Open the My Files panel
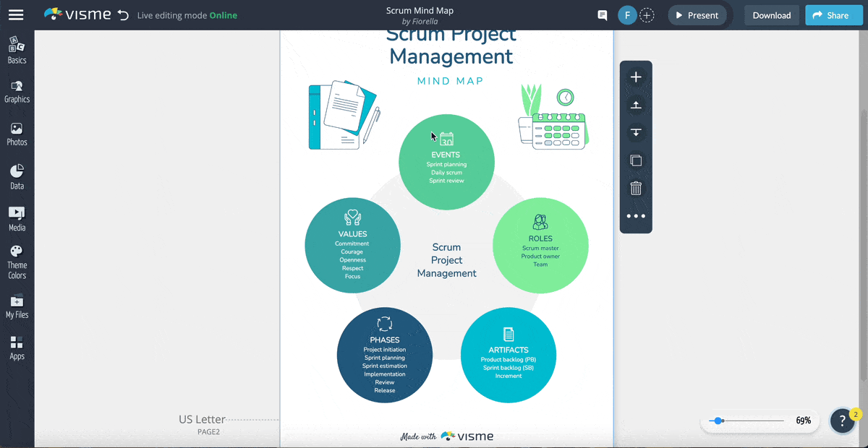The width and height of the screenshot is (868, 448). click(x=16, y=305)
